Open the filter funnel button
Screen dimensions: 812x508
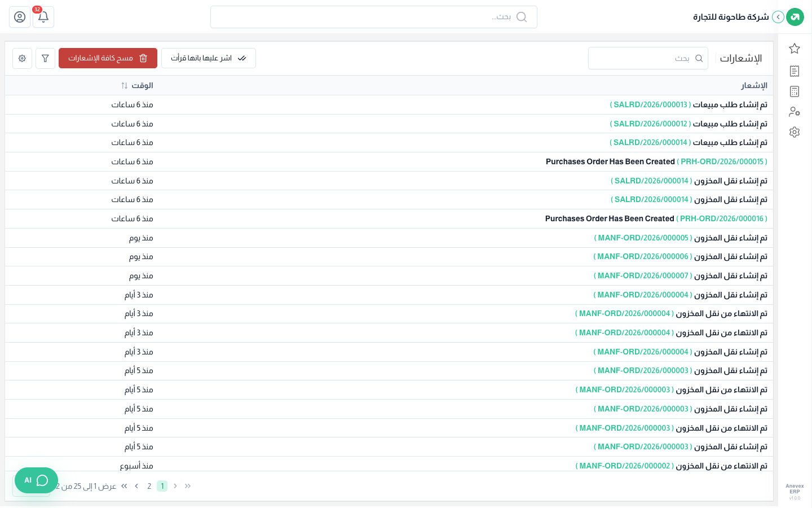coord(45,58)
